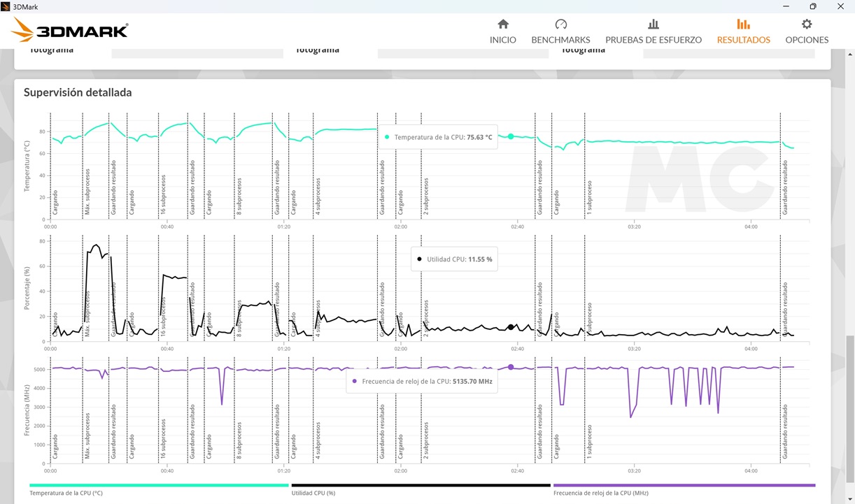Select the PRUEBAS DE ESFUERZO bar-chart icon
The image size is (855, 504).
653,24
